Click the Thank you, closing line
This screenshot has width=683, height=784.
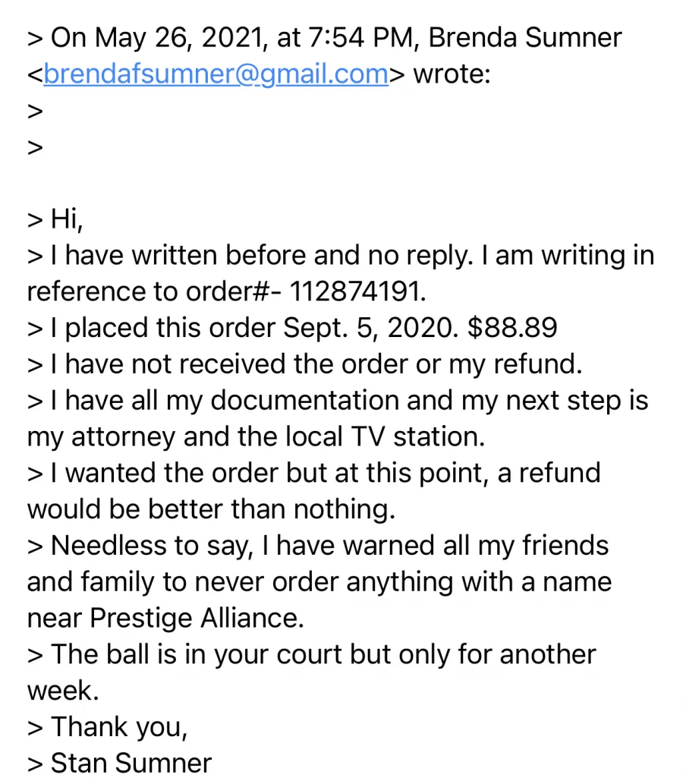click(x=119, y=727)
